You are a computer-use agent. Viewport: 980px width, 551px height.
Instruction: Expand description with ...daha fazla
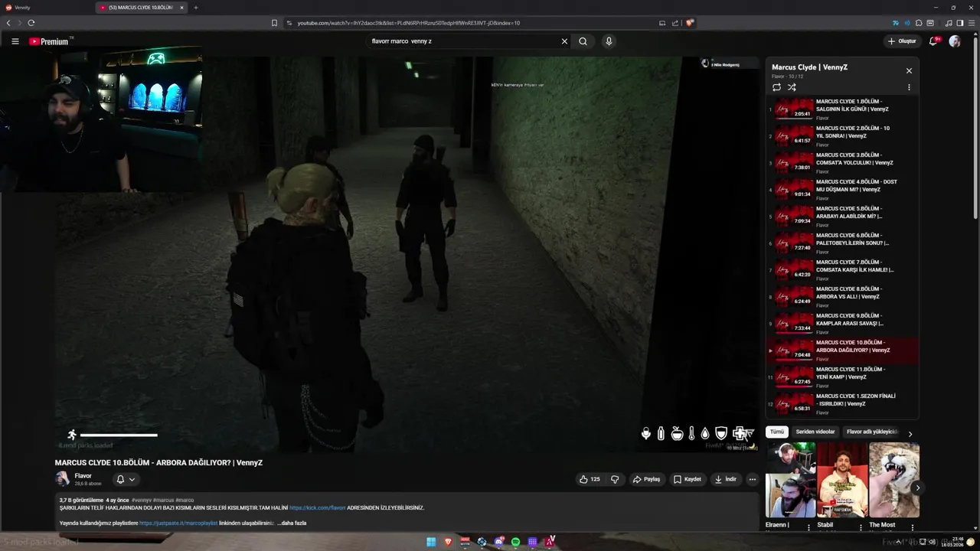click(x=292, y=523)
